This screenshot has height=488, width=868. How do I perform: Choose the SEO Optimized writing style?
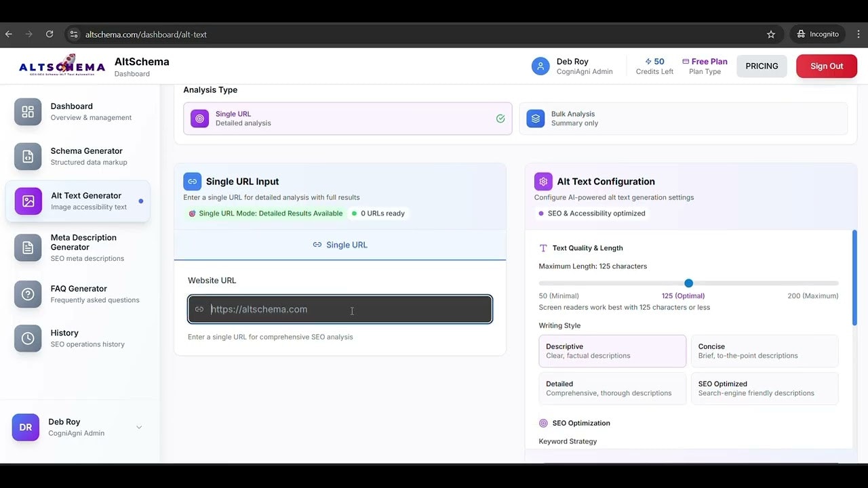pos(764,388)
